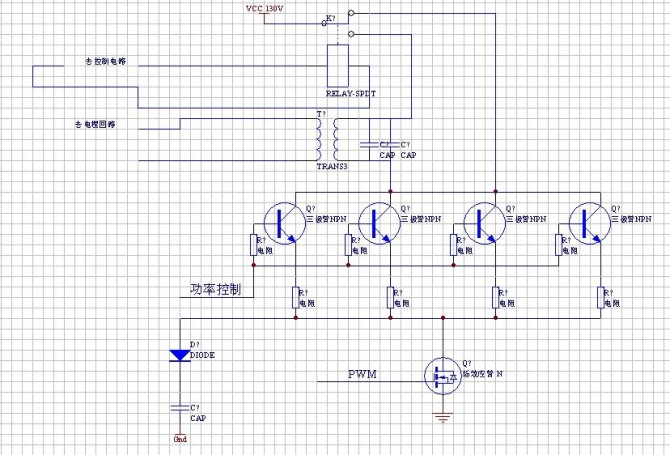
Task: Click the K? relay switch contact
Action: coord(330,21)
